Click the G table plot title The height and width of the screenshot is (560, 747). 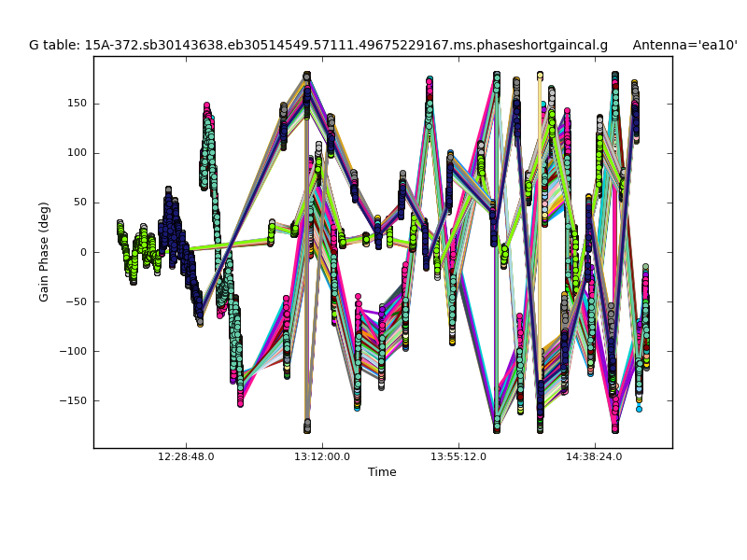point(317,45)
